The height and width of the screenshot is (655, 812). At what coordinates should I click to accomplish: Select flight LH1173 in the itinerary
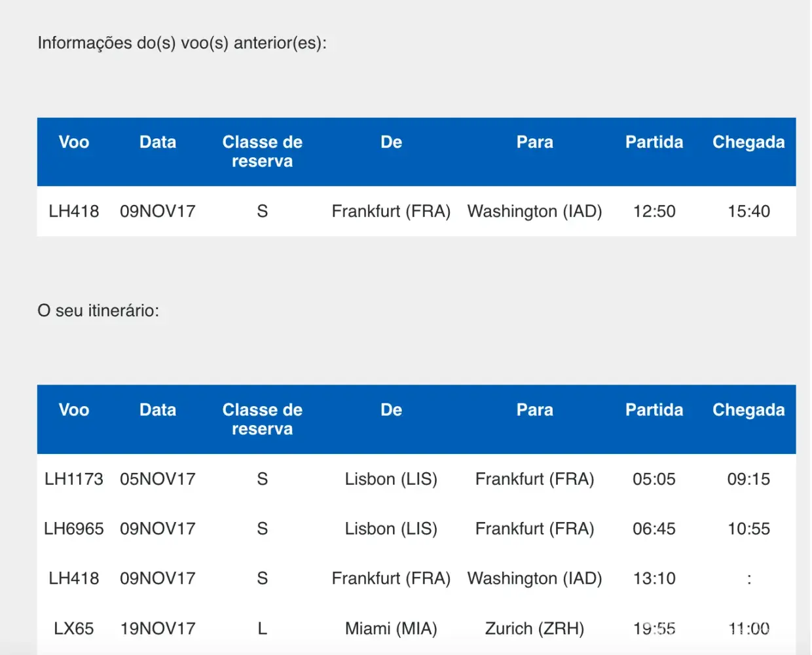[74, 479]
